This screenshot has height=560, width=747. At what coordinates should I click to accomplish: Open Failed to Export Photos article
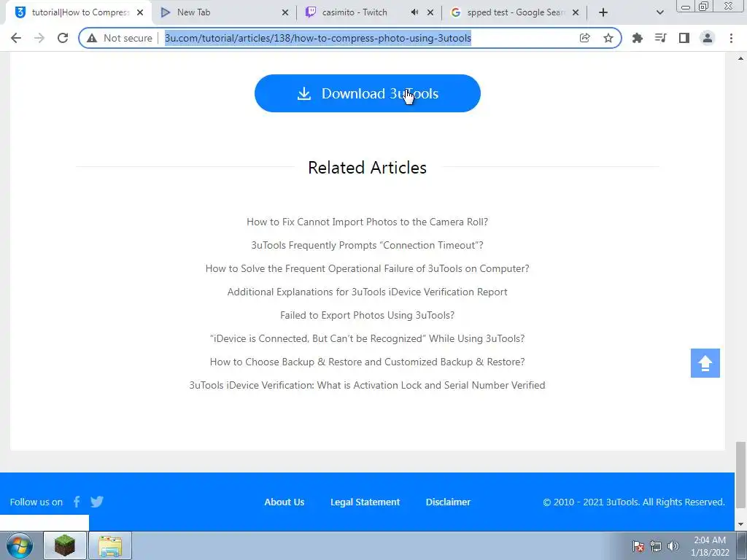tap(368, 315)
